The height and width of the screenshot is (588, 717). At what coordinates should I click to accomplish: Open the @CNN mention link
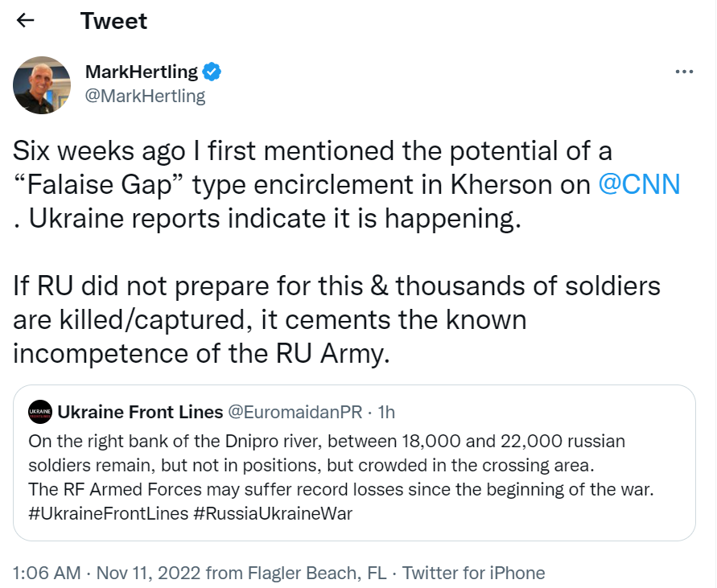[640, 184]
